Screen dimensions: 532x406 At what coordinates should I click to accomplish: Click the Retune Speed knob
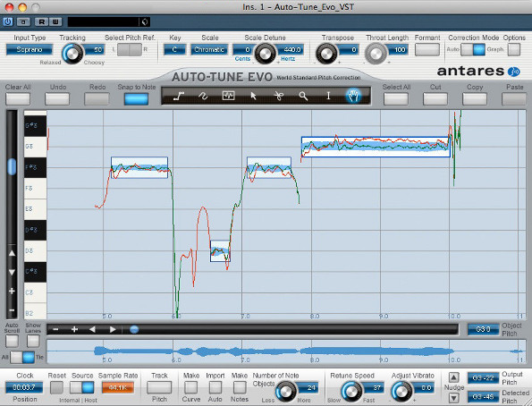point(350,392)
